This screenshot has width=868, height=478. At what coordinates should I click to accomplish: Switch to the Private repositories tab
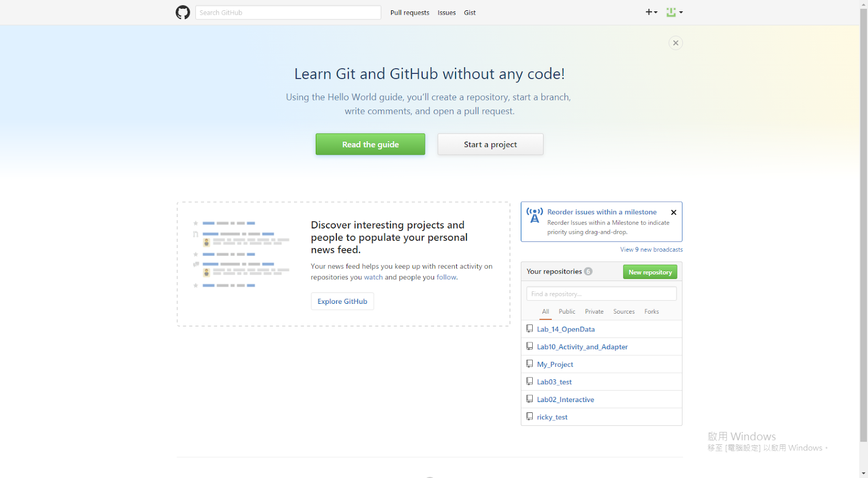coord(594,311)
